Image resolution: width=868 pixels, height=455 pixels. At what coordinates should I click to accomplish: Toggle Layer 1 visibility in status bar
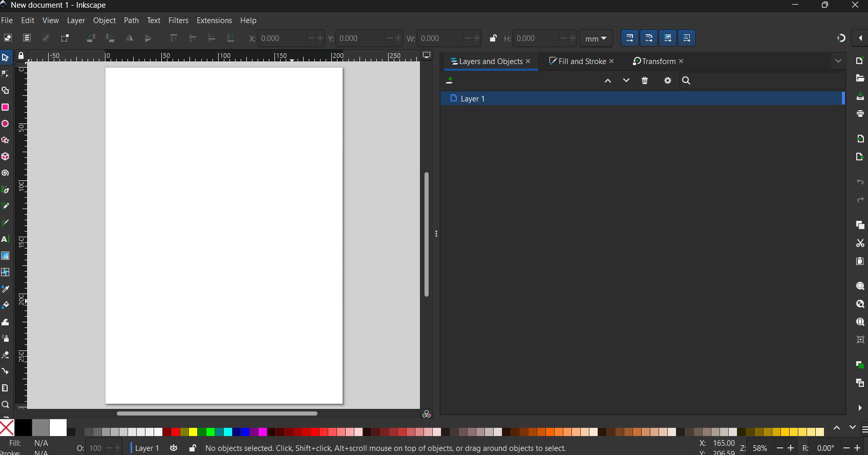[x=174, y=448]
